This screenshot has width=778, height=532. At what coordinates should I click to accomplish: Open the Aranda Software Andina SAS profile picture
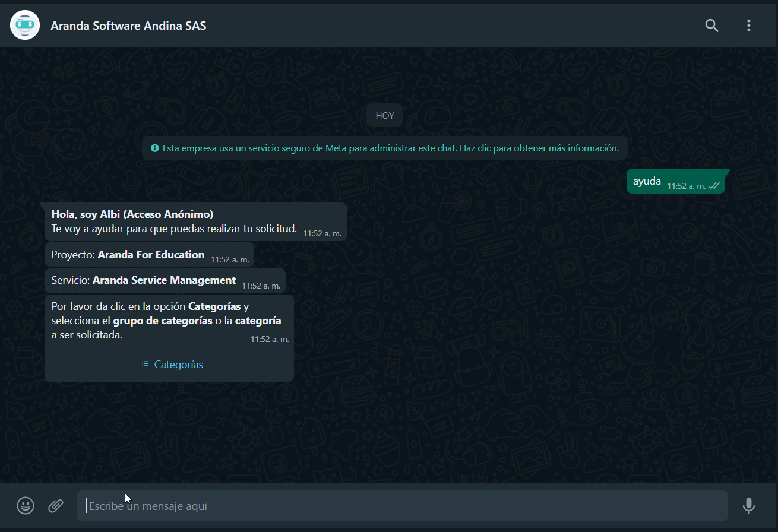click(25, 26)
